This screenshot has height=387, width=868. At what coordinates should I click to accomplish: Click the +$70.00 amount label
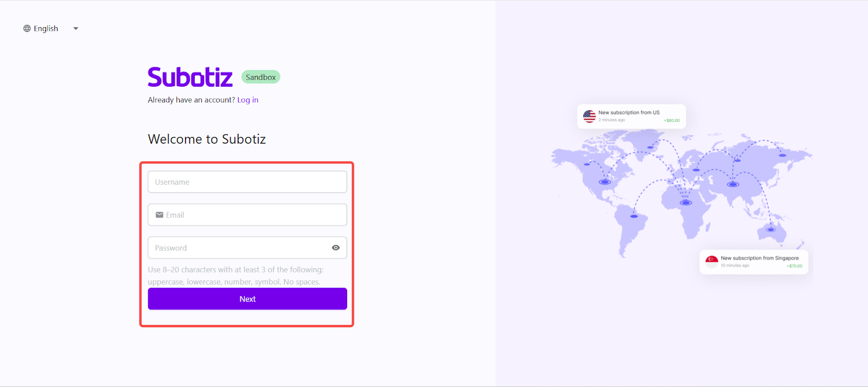point(794,266)
